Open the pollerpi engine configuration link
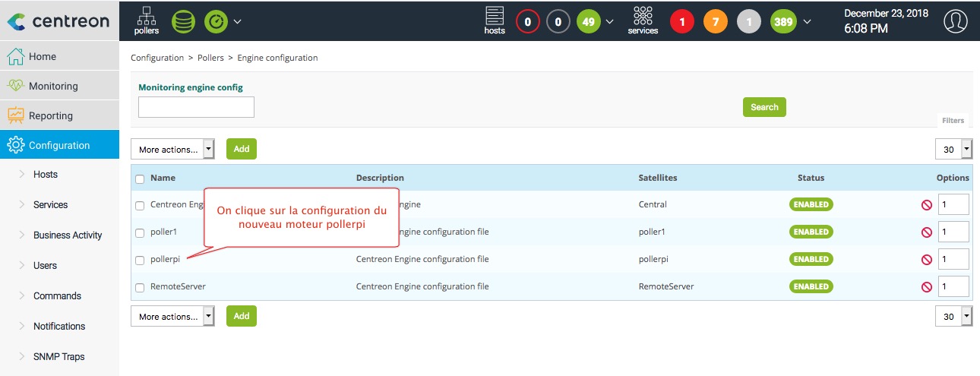980x376 pixels. tap(167, 260)
